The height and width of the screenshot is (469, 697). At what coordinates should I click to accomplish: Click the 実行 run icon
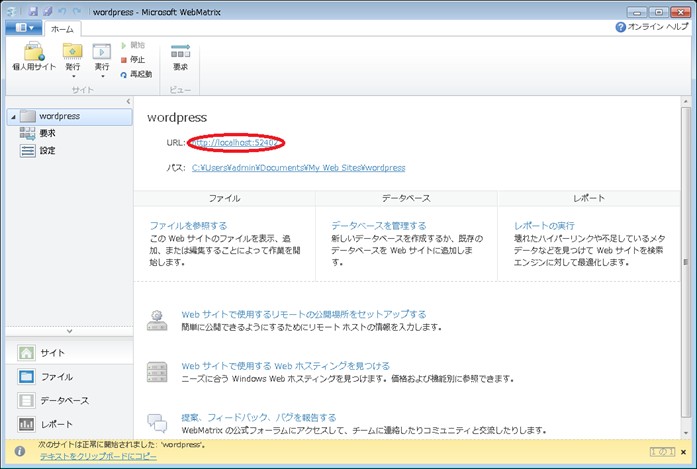101,52
